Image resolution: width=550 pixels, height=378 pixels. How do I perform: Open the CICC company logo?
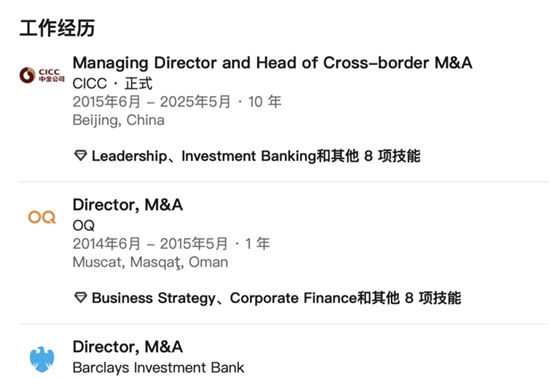pos(42,75)
